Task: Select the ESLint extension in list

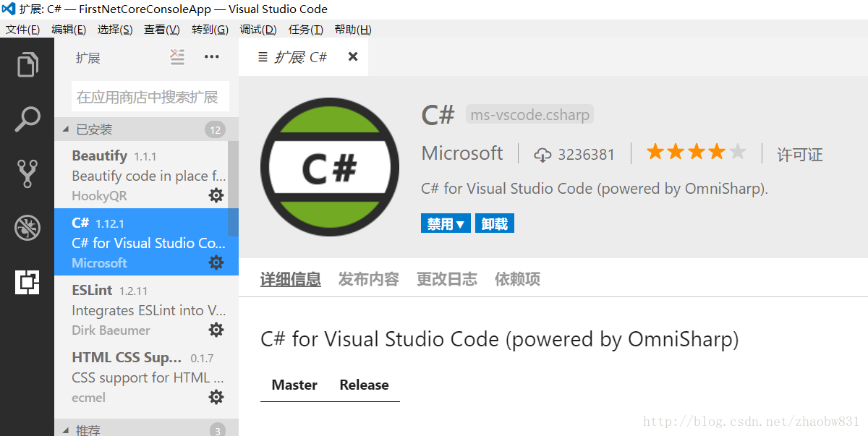Action: (x=146, y=309)
